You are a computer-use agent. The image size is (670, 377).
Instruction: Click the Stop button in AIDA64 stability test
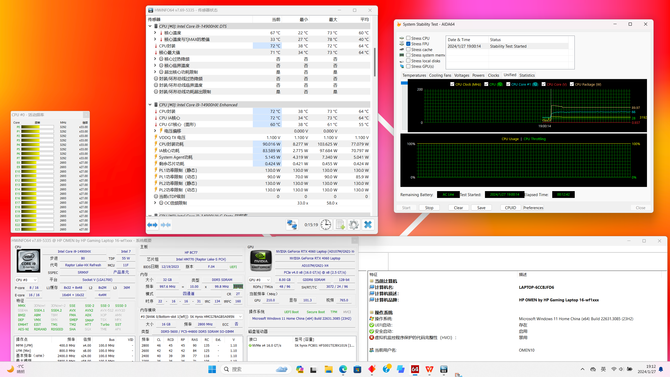(429, 208)
